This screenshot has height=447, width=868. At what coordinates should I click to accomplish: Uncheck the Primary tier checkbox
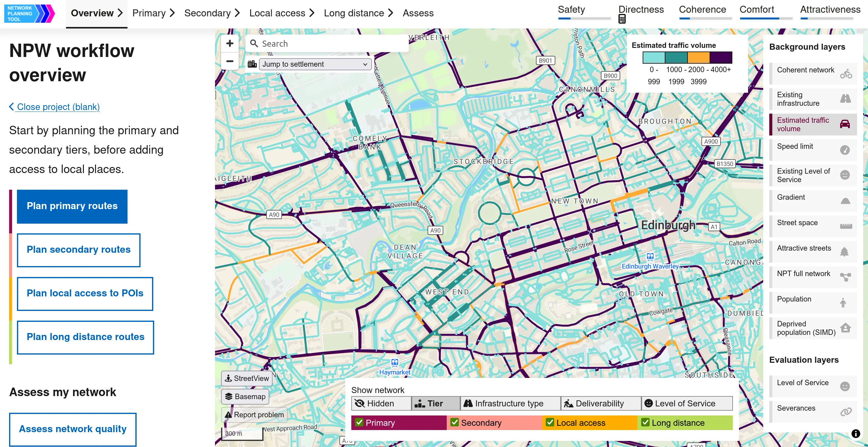pyautogui.click(x=359, y=422)
